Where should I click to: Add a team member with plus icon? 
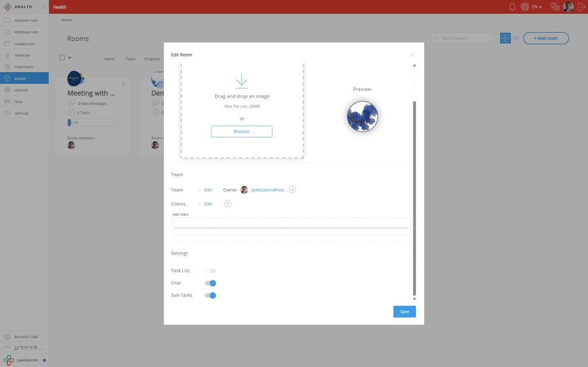pos(293,190)
